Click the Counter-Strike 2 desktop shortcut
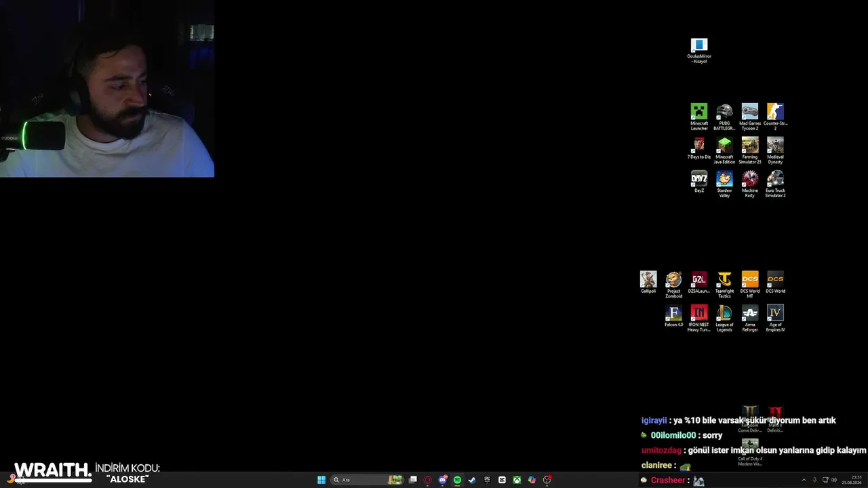 (x=775, y=117)
